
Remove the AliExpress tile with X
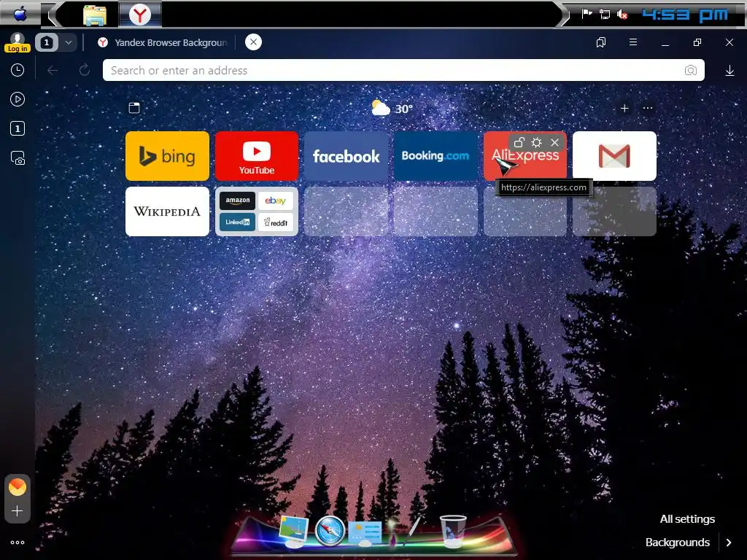554,142
